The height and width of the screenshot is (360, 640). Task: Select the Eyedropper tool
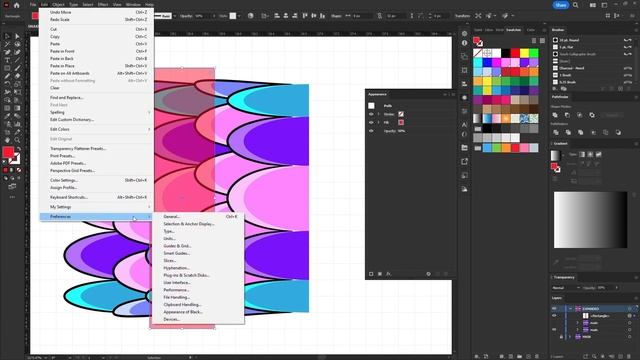point(7,116)
